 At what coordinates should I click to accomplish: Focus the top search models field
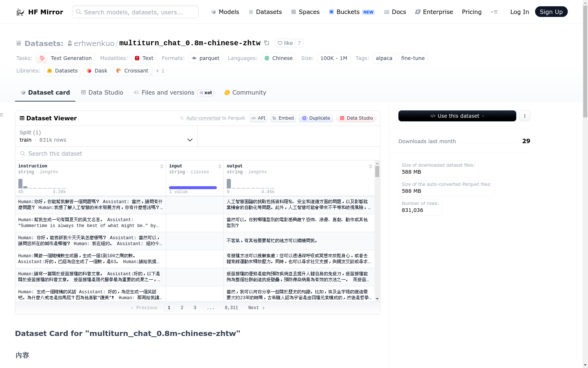135,12
